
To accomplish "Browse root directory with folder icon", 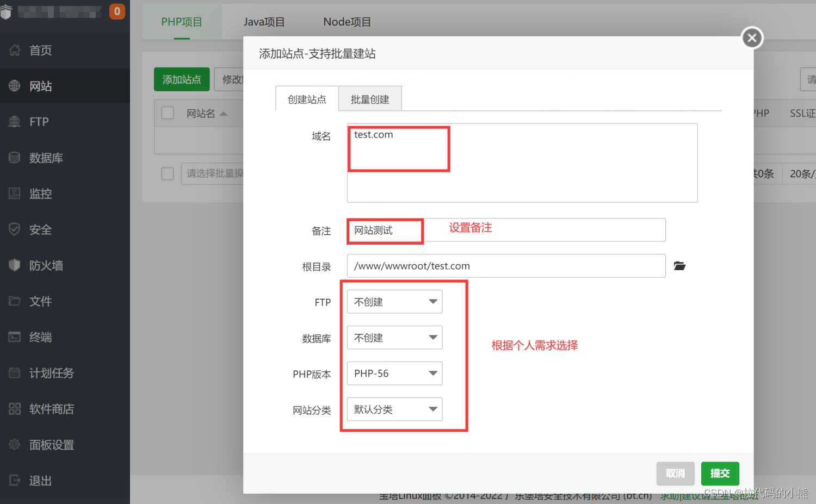I will [679, 265].
